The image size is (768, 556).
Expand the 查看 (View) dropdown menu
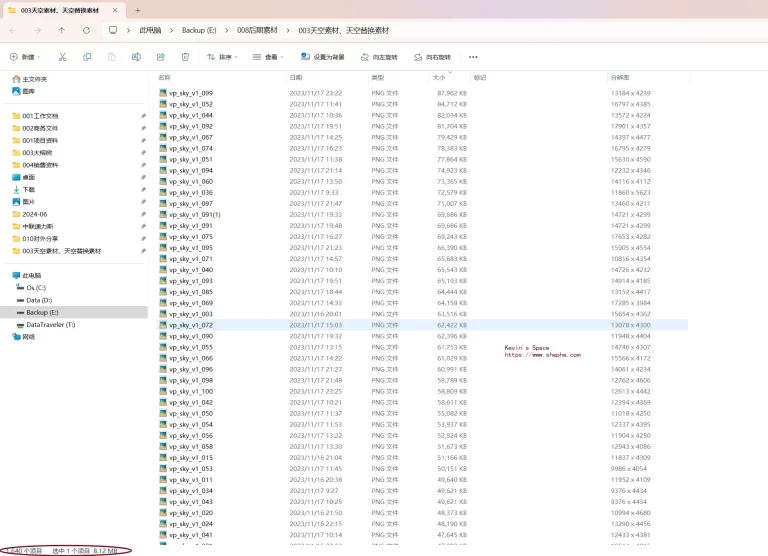coord(270,57)
